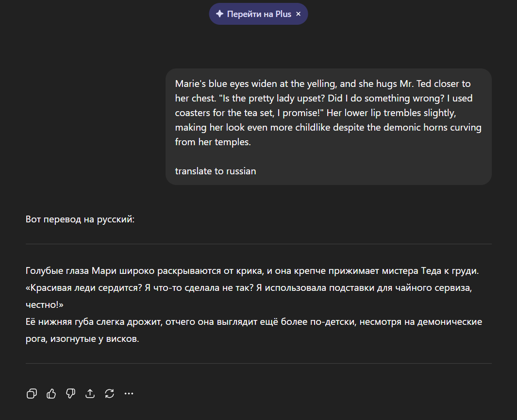Image resolution: width=517 pixels, height=420 pixels.
Task: Click the divider below the translation
Action: coord(258,363)
